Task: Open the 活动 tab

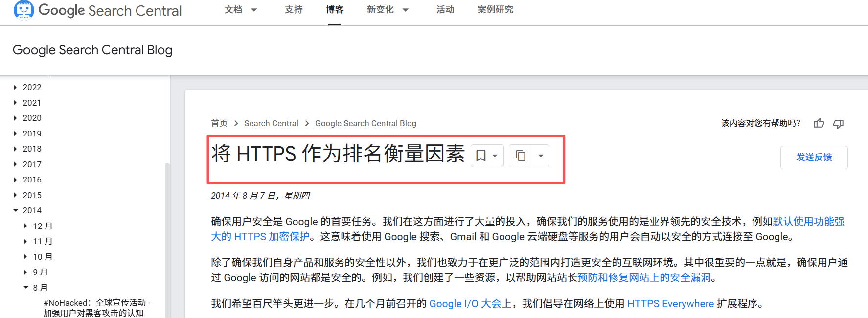Action: click(x=445, y=10)
